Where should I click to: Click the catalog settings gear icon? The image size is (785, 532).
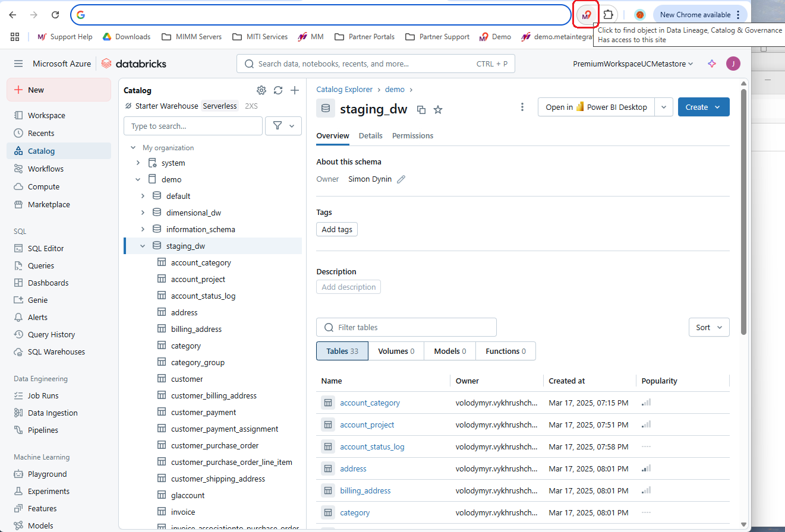(261, 90)
